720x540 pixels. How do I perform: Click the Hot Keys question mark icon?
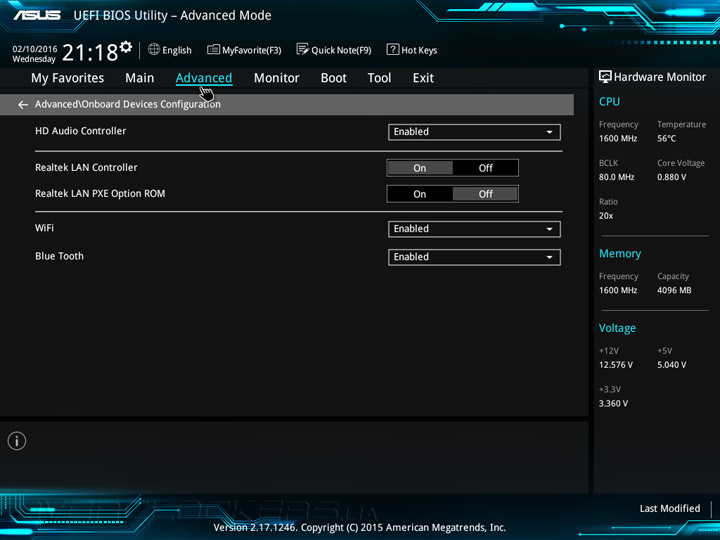coord(393,49)
